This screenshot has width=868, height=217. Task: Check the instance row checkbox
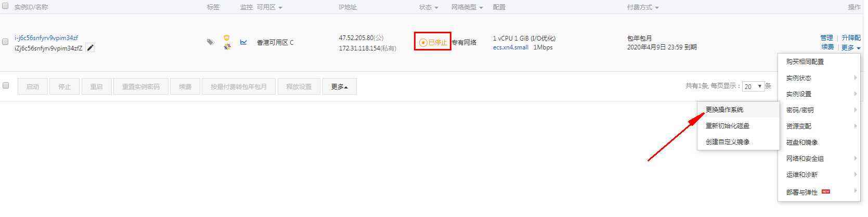coord(6,42)
